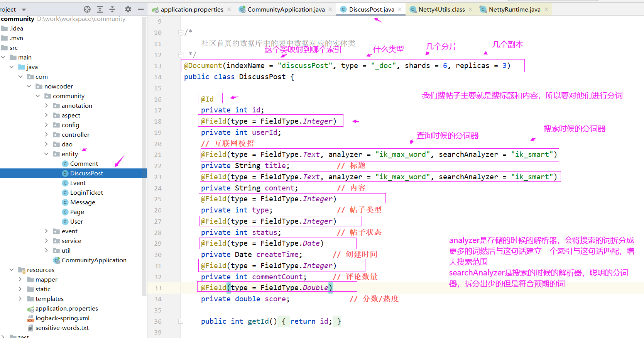Collapse the entity package

[46, 154]
